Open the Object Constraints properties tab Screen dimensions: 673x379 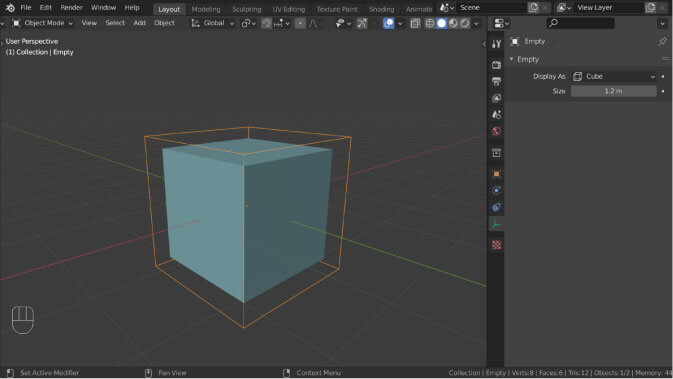click(497, 207)
